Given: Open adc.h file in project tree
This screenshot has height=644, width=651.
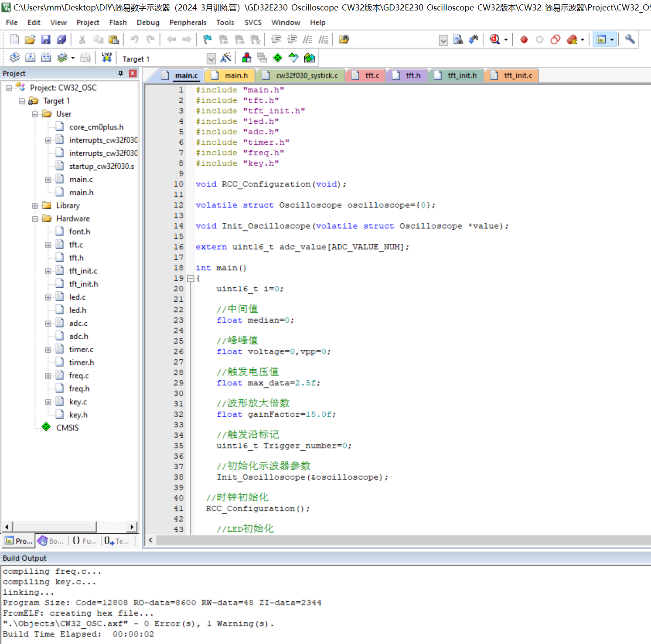Looking at the screenshot, I should 78,336.
